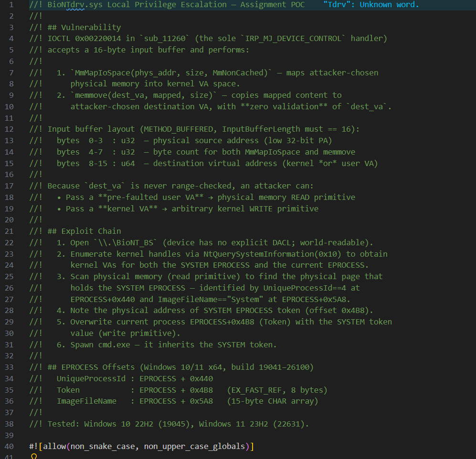Click the "kernel VAs for both the SYSTEM EPROCESS" line

coord(219,265)
